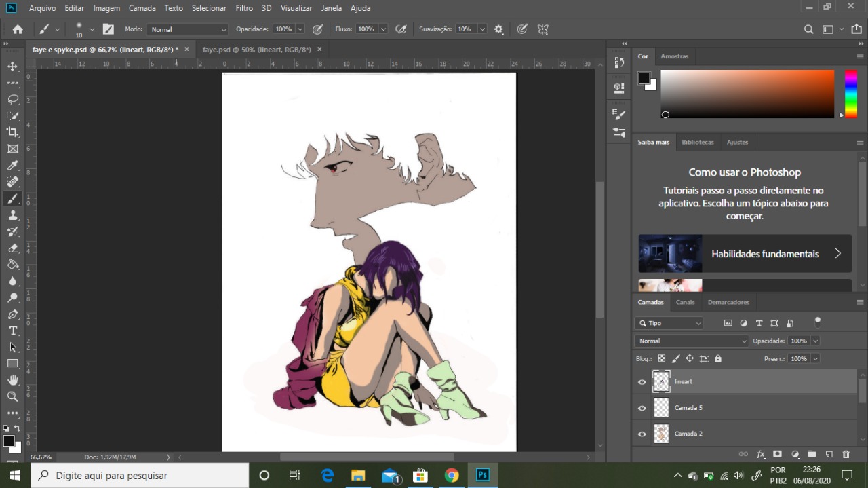Open the Camada menu
This screenshot has height=488, width=868.
tap(142, 8)
